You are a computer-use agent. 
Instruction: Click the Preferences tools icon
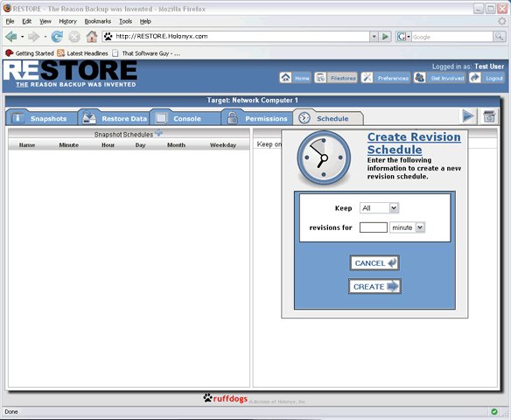tap(367, 78)
